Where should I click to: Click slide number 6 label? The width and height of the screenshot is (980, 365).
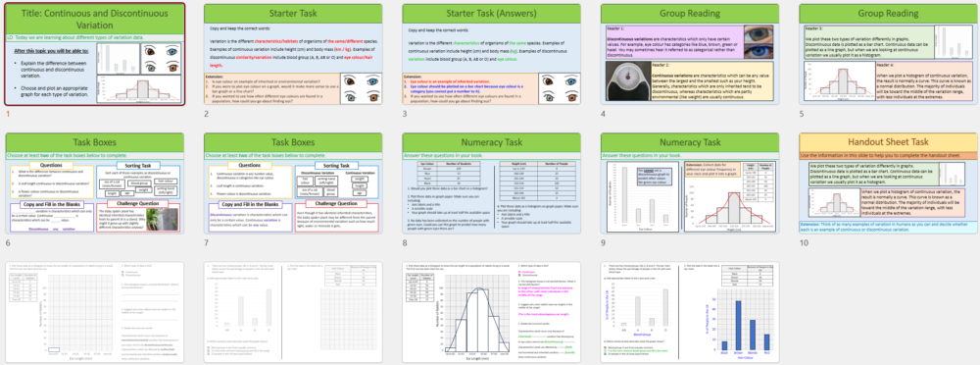(8, 243)
